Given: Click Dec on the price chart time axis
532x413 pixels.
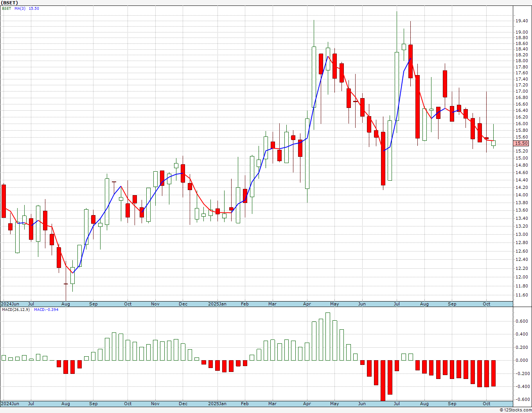Looking at the screenshot, I should (183, 304).
